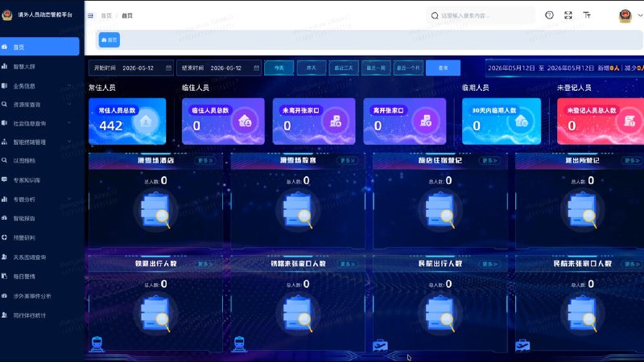This screenshot has height=362, width=644.
Task: Open 更多 link on 滑雪场散客 panel
Action: [x=348, y=161]
